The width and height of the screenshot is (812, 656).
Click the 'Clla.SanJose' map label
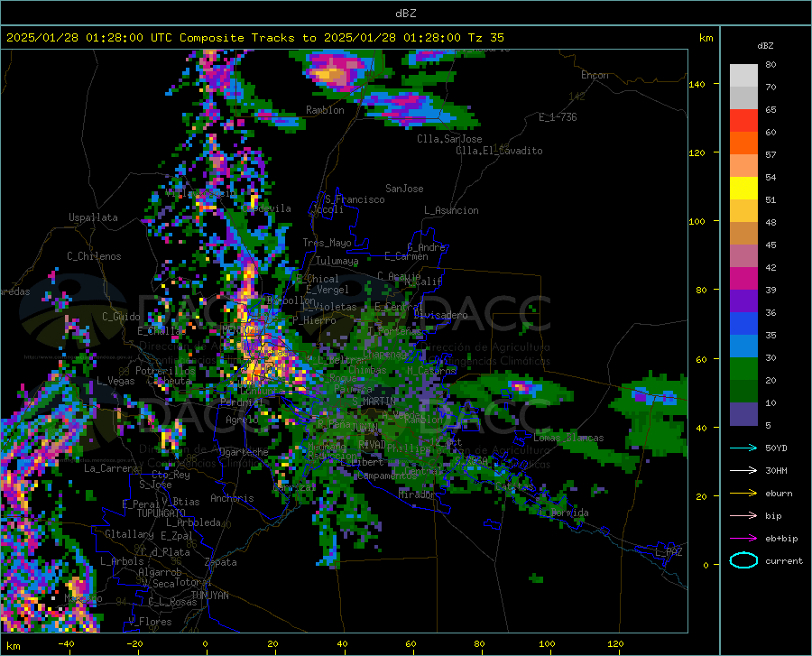[x=449, y=139]
